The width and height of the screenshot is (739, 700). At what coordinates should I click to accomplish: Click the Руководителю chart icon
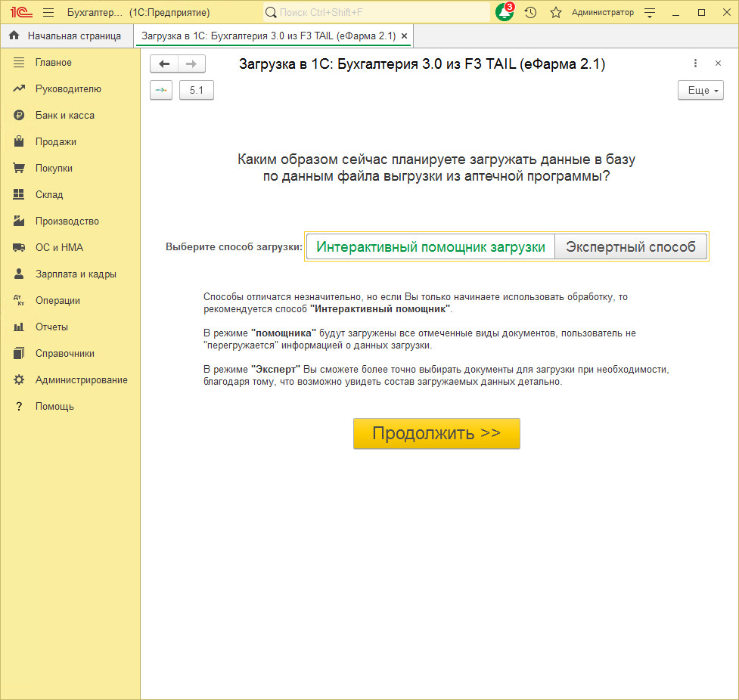click(19, 88)
